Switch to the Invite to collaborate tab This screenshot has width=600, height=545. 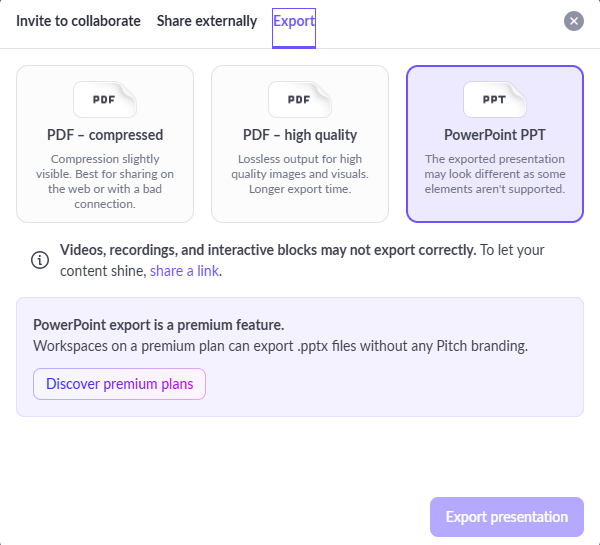click(x=78, y=21)
